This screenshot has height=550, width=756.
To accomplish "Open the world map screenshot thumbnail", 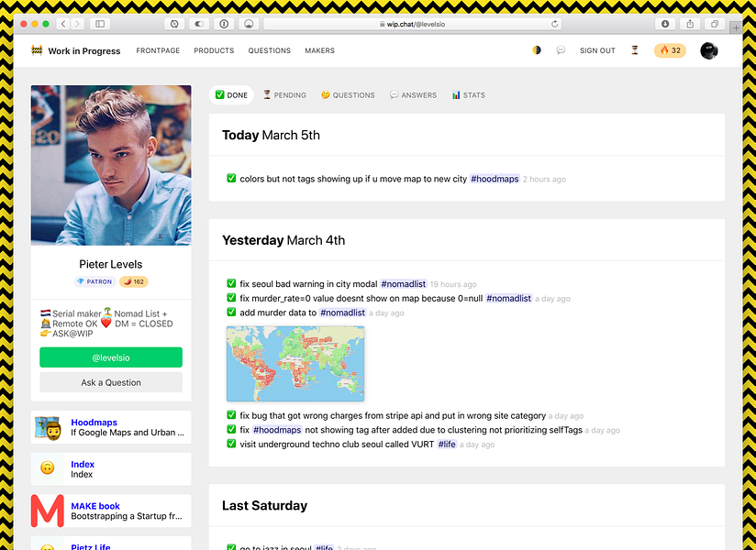I will coord(295,364).
